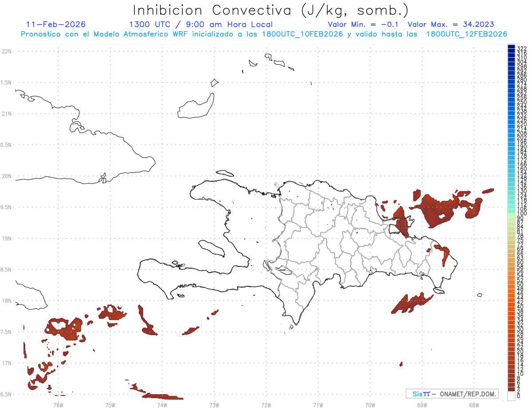Image resolution: width=532 pixels, height=411 pixels.
Task: Click the 20N latitude label
Action: coord(7,176)
